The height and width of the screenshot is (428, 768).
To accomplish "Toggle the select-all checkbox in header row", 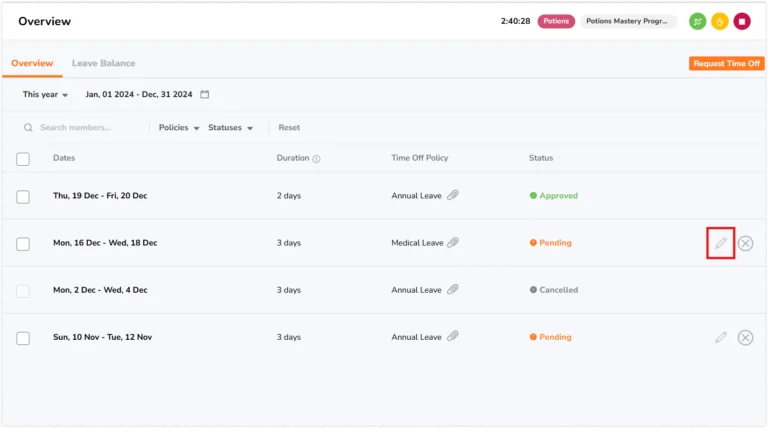I will (x=23, y=159).
